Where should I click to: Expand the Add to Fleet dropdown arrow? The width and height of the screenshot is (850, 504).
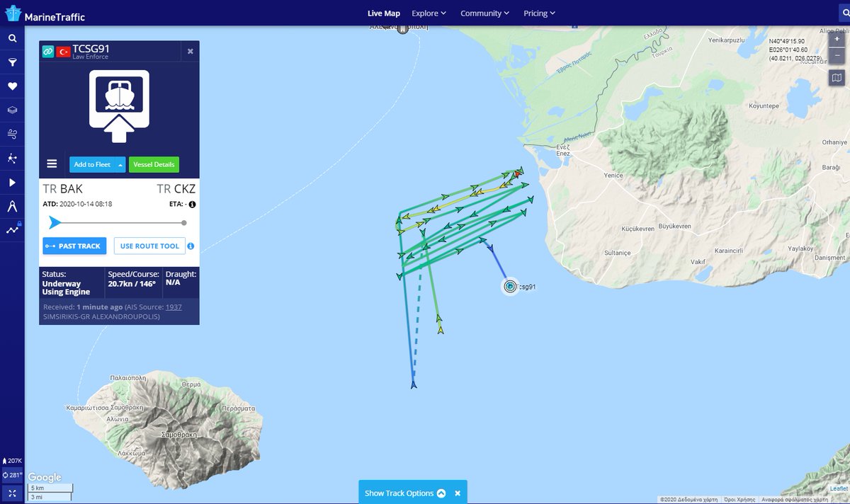pos(120,165)
